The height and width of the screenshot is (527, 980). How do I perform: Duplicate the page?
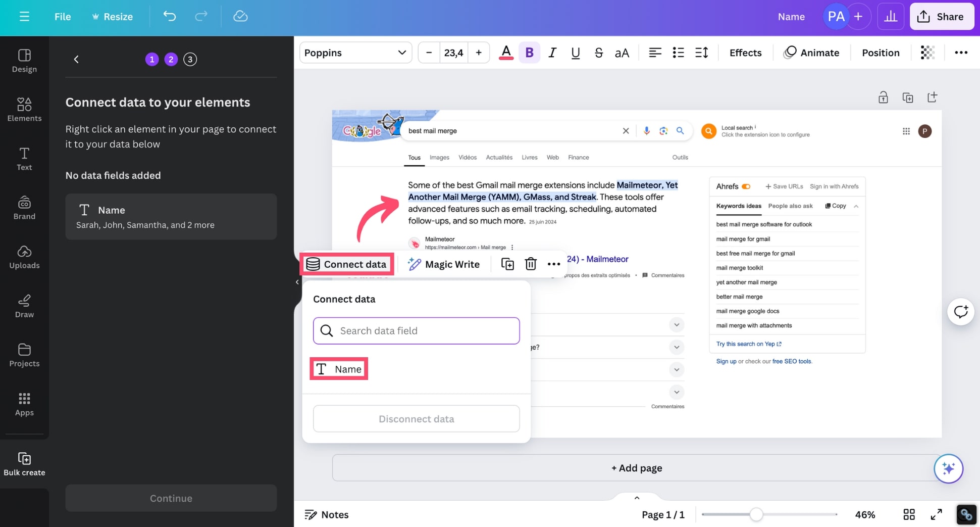pos(908,98)
